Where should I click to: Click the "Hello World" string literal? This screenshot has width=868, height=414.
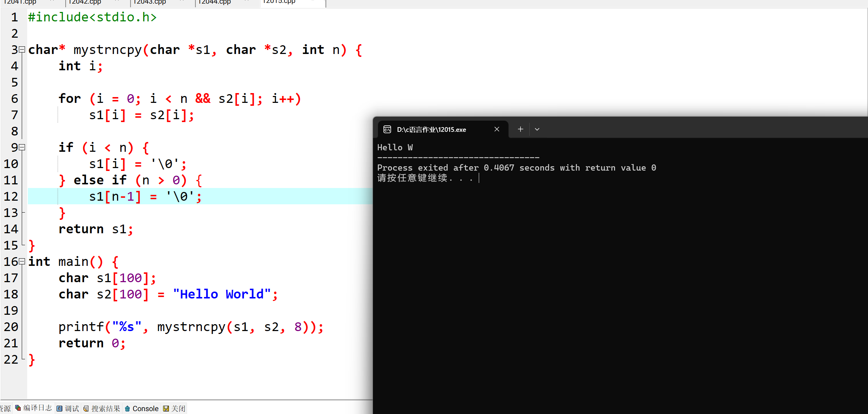[x=221, y=294]
